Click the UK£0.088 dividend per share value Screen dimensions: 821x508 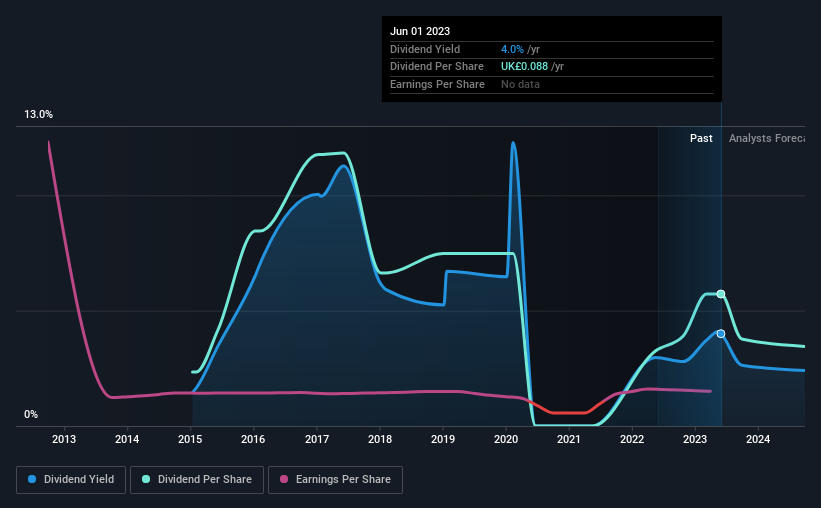[524, 67]
